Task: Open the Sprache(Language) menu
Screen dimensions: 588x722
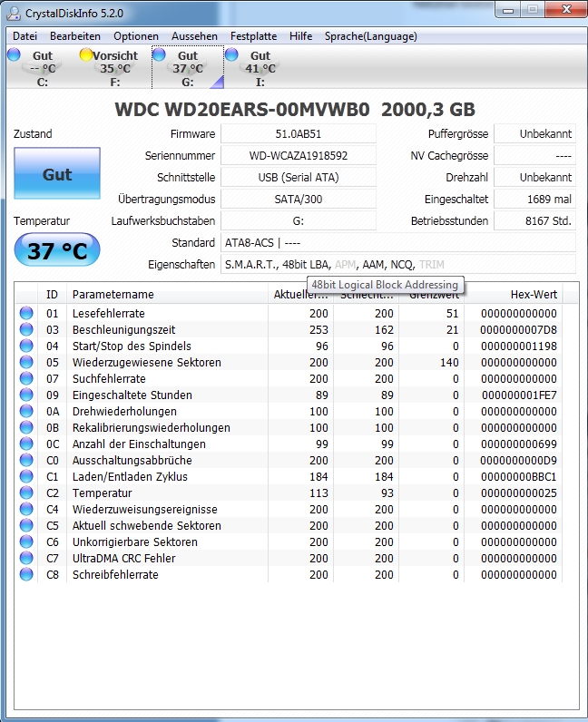Action: 371,36
